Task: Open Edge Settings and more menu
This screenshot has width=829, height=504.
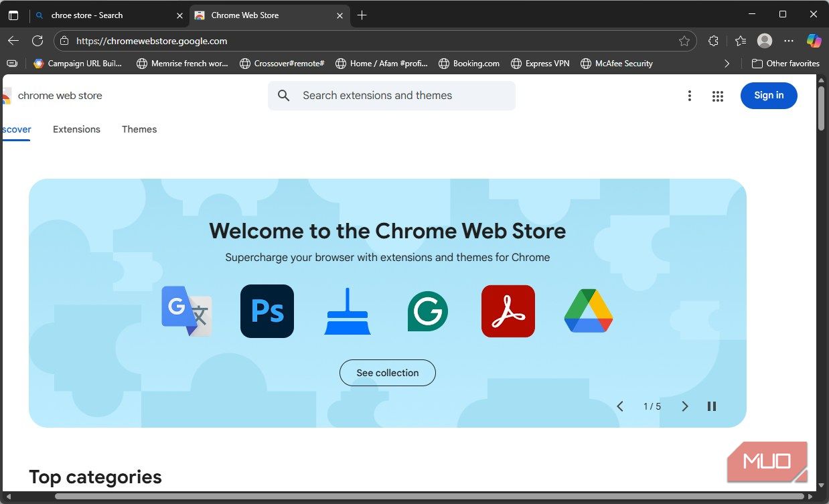Action: pyautogui.click(x=788, y=41)
